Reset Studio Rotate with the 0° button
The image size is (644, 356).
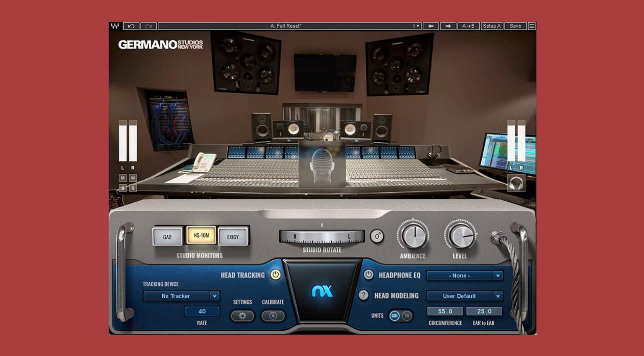tap(378, 236)
